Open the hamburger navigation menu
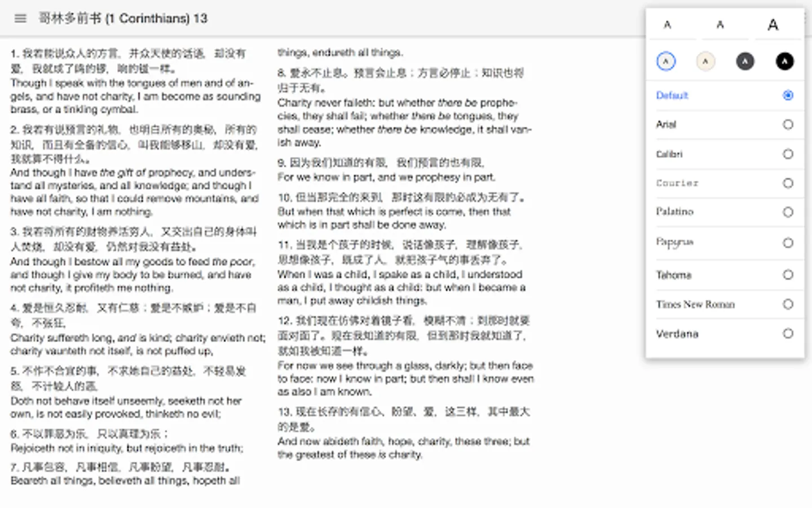This screenshot has height=508, width=812. [x=20, y=18]
